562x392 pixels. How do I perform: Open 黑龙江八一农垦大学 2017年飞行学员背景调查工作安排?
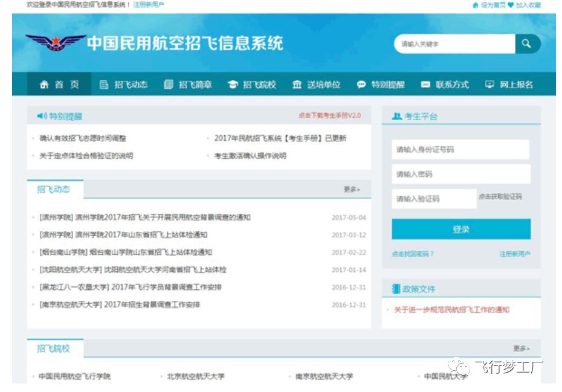point(131,287)
